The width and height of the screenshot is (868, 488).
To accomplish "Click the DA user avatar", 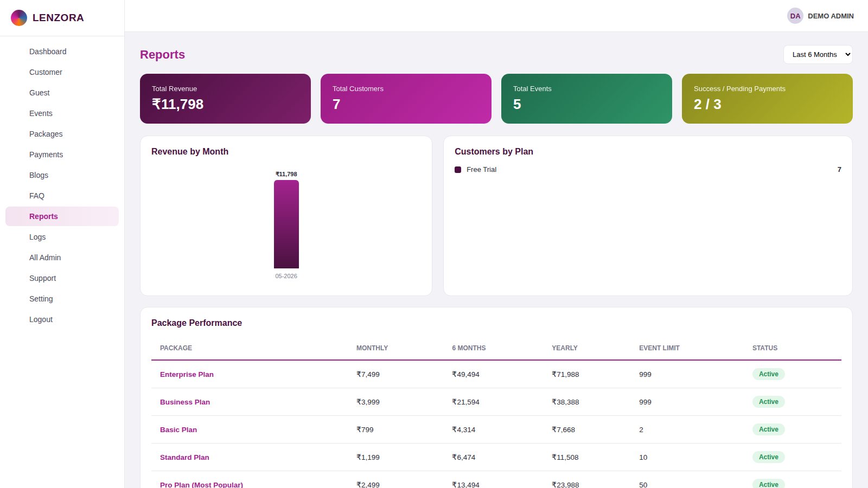I will pos(795,16).
